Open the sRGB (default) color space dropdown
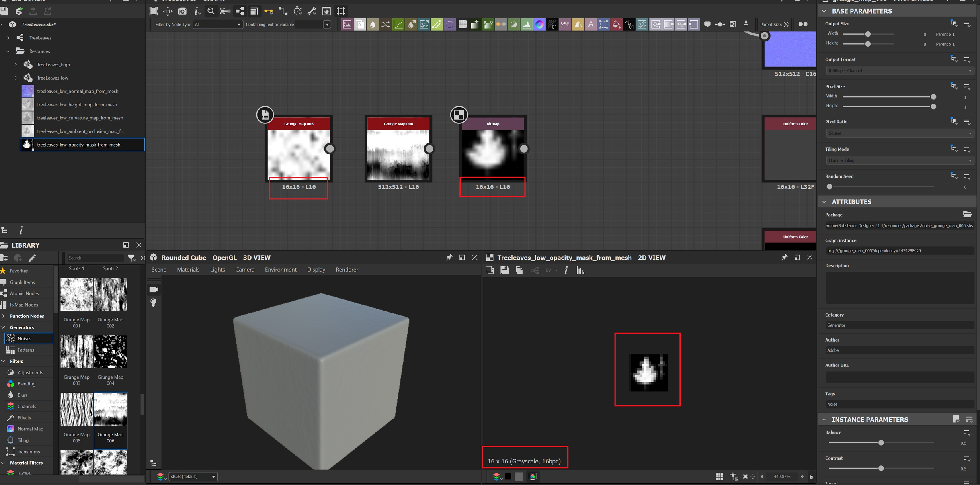980x485 pixels. pyautogui.click(x=193, y=477)
